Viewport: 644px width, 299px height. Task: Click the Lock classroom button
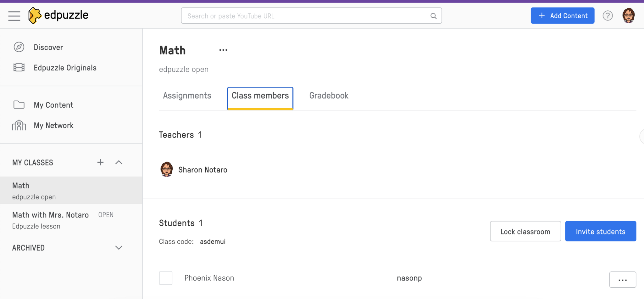pyautogui.click(x=525, y=231)
